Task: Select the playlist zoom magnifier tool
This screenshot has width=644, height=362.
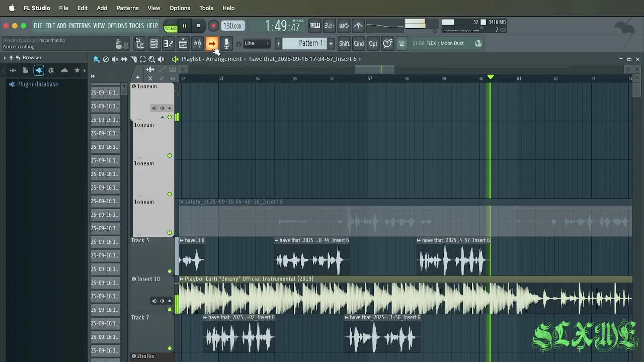Action: click(x=151, y=59)
